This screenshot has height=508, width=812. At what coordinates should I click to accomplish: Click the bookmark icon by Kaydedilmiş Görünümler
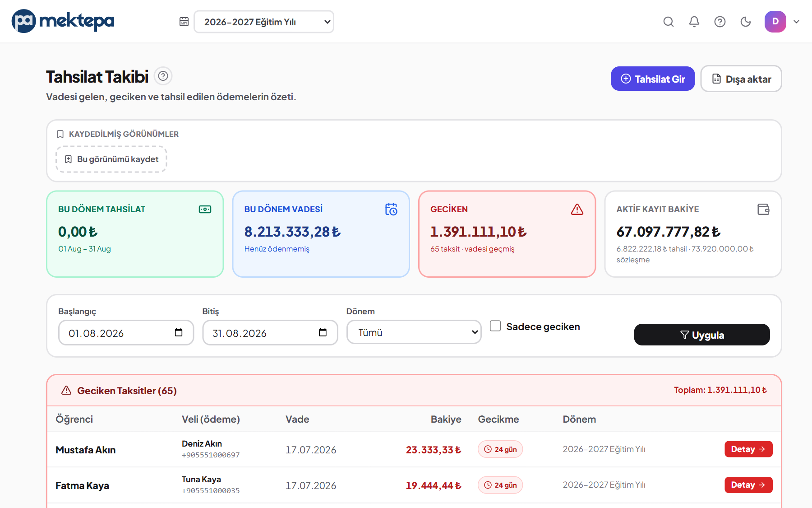pos(60,134)
